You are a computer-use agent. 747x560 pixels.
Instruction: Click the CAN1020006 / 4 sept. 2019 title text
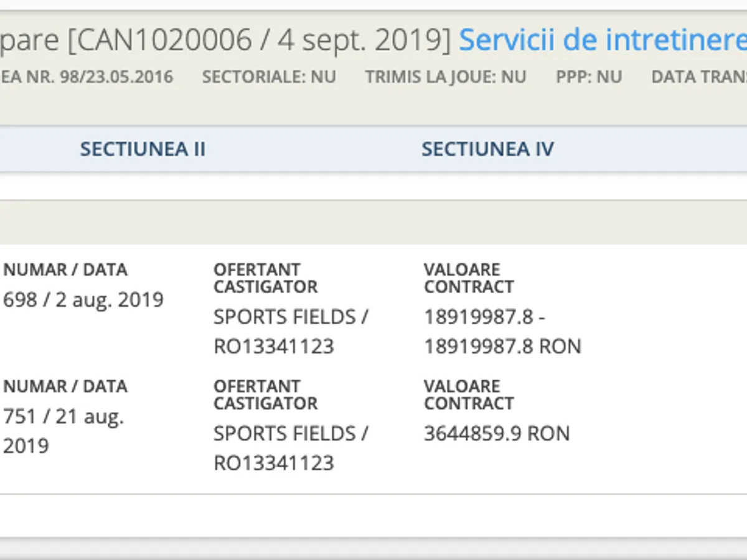[x=258, y=41]
